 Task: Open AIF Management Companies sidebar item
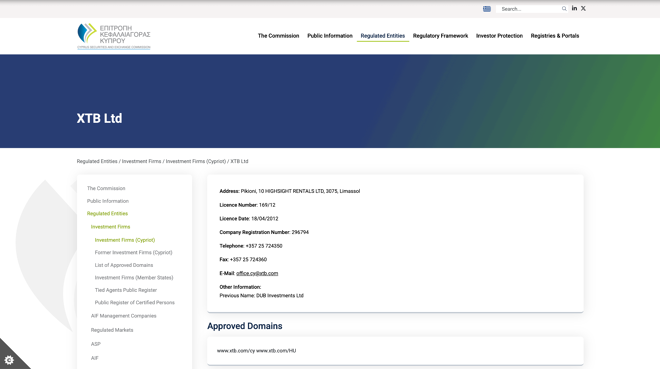click(123, 316)
